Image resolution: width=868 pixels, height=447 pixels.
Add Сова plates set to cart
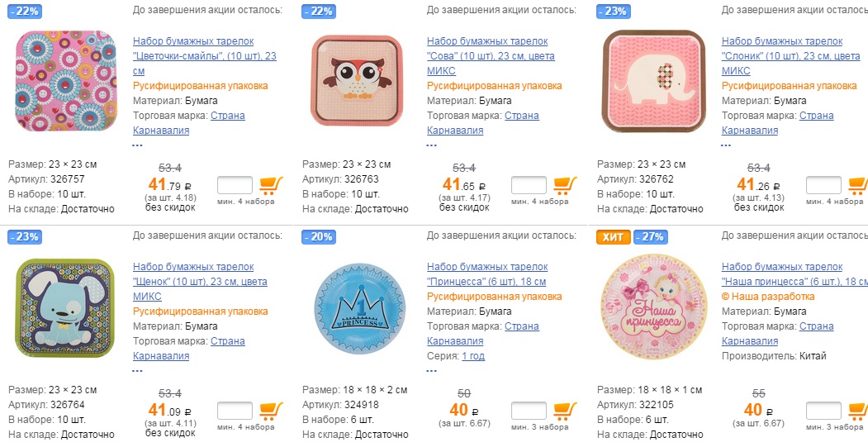tap(565, 185)
